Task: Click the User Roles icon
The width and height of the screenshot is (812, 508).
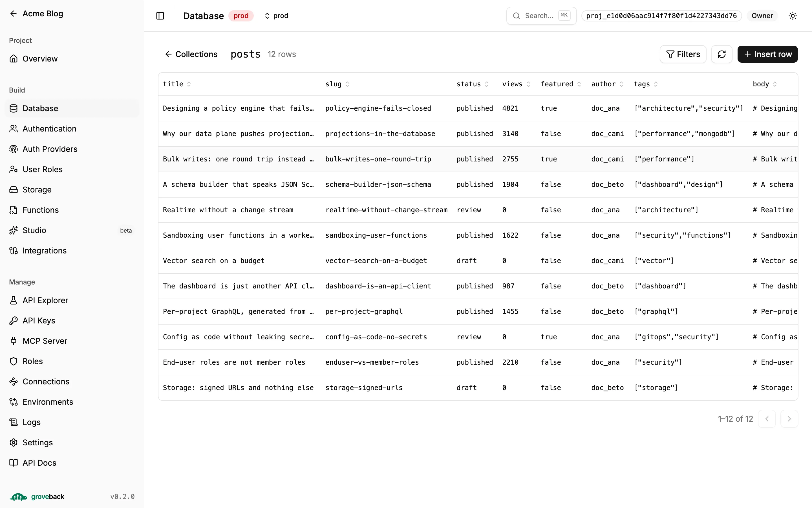Action: coord(14,169)
